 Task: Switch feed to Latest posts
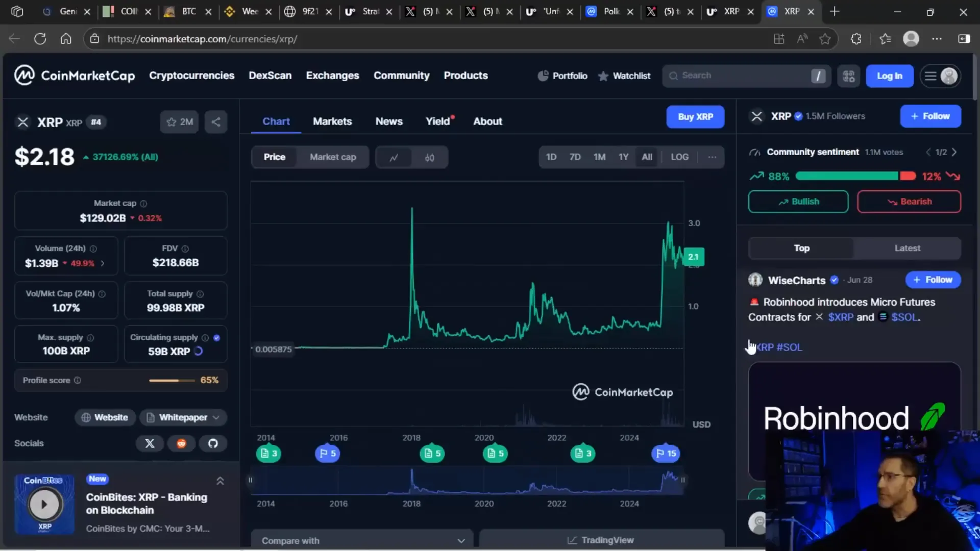[x=907, y=248]
